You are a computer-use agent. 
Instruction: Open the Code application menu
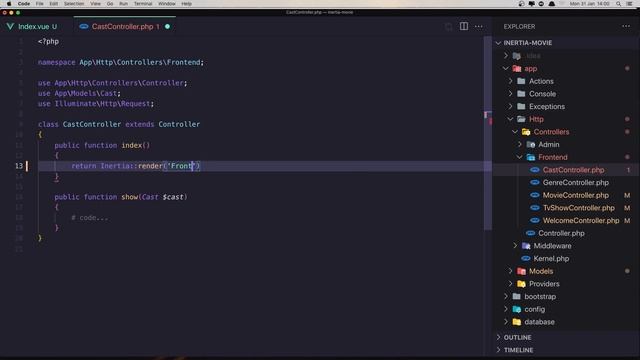pyautogui.click(x=24, y=4)
